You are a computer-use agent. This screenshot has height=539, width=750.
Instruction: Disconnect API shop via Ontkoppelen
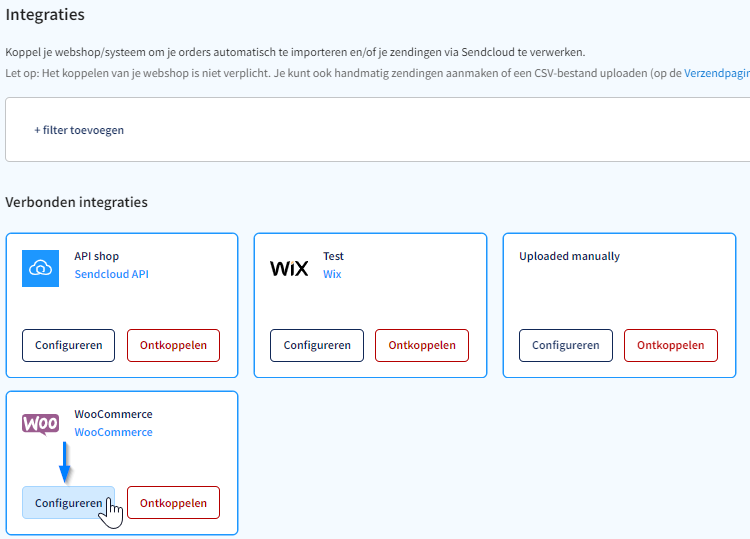[173, 345]
